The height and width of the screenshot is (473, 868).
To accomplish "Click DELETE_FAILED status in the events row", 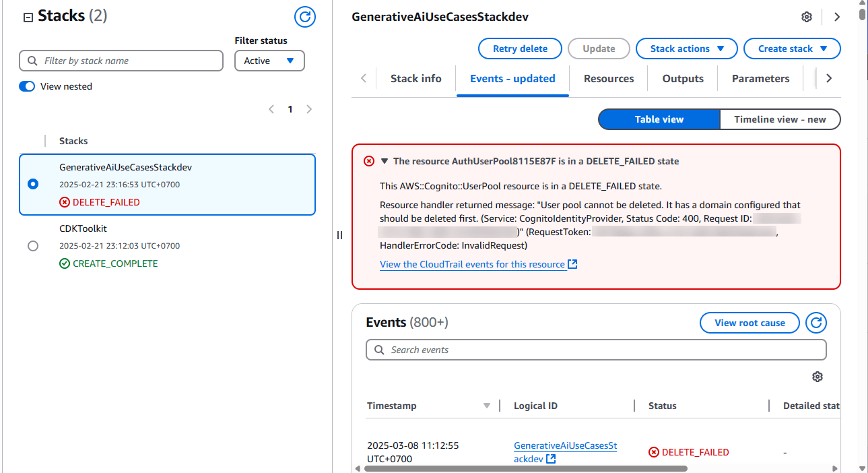I will 689,452.
